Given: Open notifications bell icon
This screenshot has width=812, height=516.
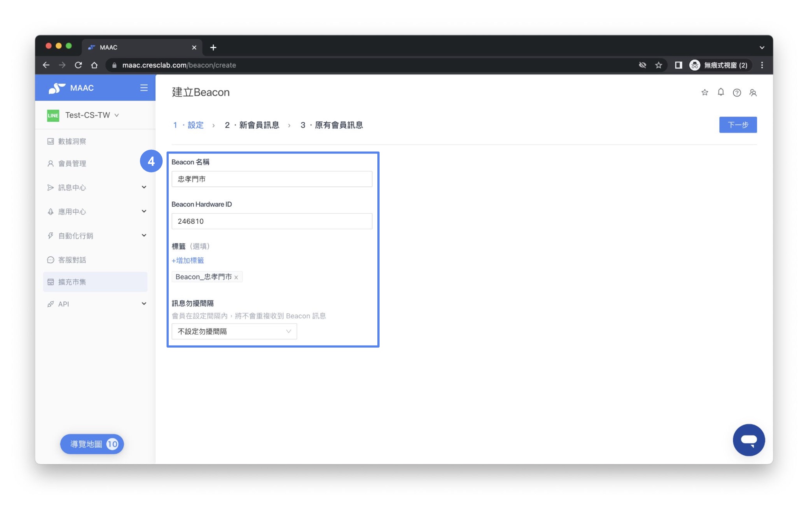Looking at the screenshot, I should click(x=721, y=93).
